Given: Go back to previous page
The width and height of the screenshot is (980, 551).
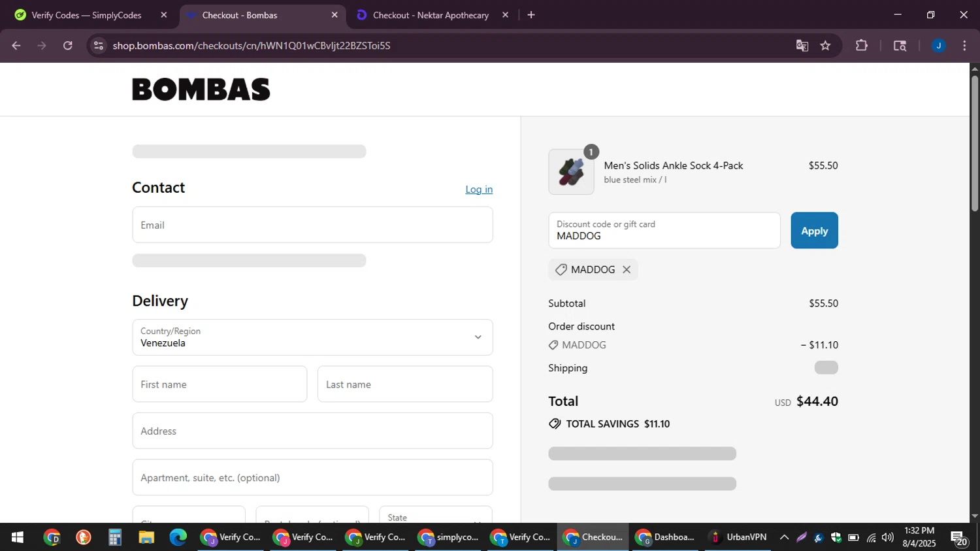Looking at the screenshot, I should (x=16, y=46).
